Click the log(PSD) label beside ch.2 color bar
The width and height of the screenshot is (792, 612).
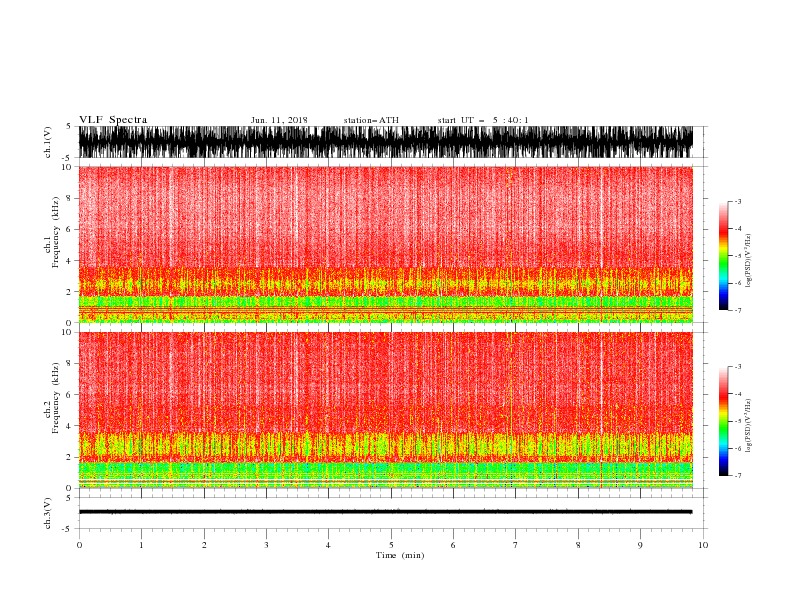point(749,426)
